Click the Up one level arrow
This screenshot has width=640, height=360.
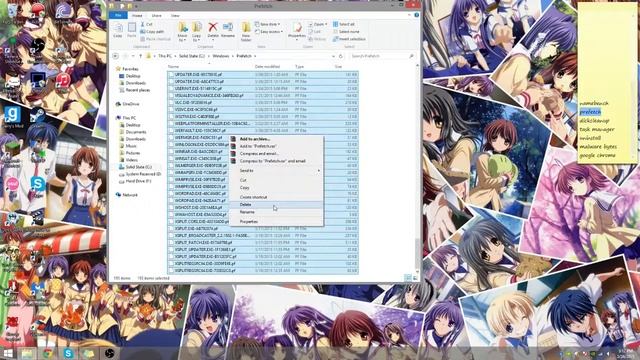pyautogui.click(x=140, y=56)
